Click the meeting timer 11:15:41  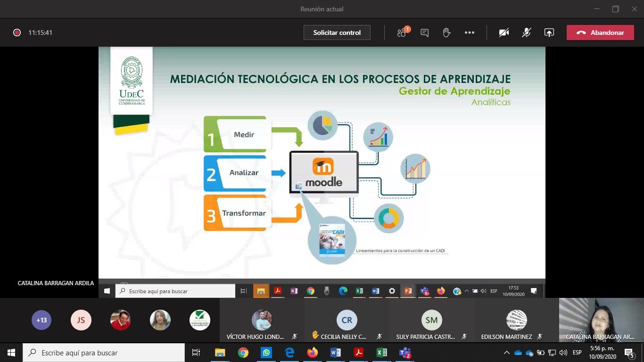click(x=40, y=33)
